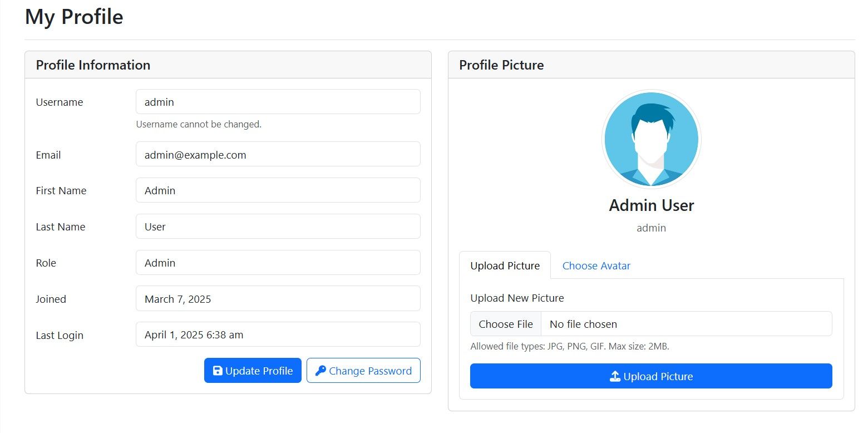The height and width of the screenshot is (433, 868).
Task: Click the My Profile page heading
Action: click(x=74, y=17)
